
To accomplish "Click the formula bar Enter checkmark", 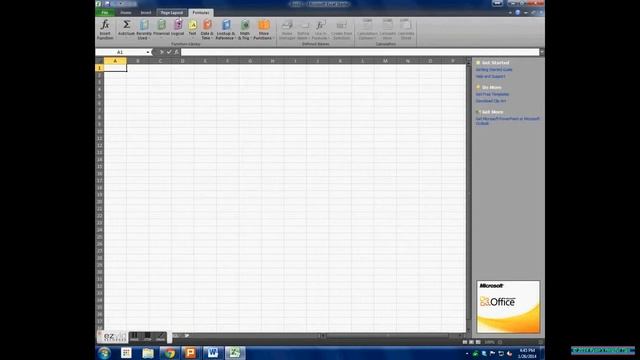I will [x=169, y=52].
